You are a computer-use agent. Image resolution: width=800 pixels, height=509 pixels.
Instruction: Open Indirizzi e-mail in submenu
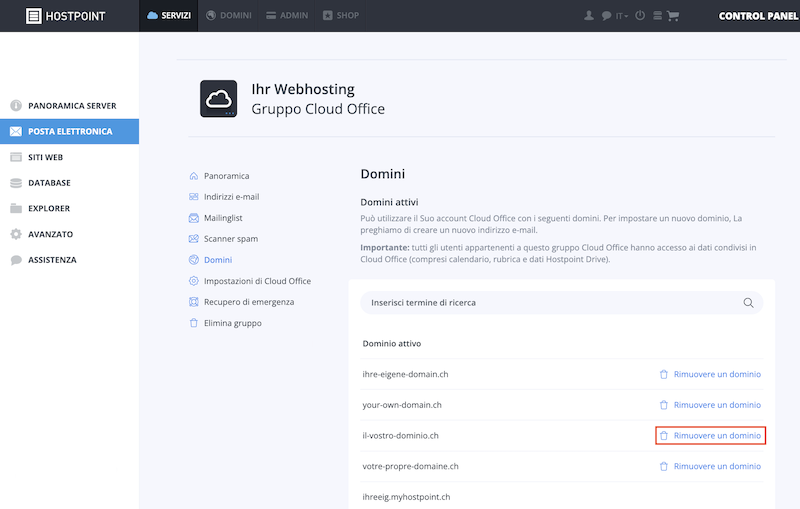point(232,196)
